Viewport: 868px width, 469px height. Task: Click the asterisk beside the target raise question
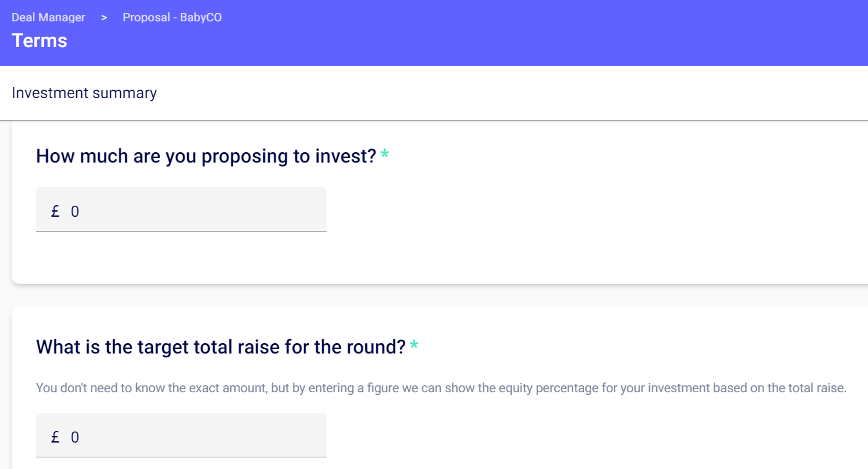414,346
